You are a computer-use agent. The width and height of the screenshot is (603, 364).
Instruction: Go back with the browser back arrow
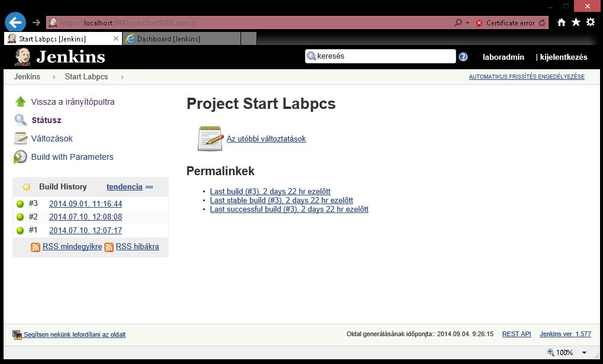click(x=15, y=22)
